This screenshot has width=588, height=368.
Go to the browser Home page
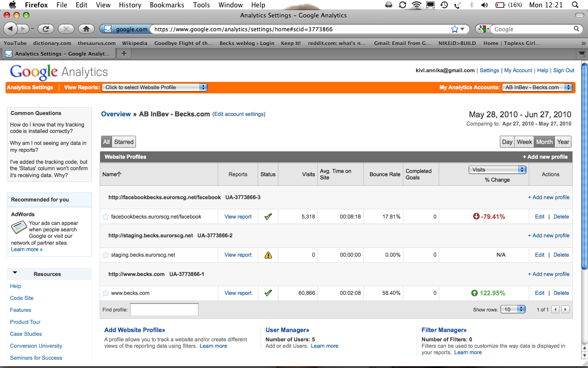86,29
